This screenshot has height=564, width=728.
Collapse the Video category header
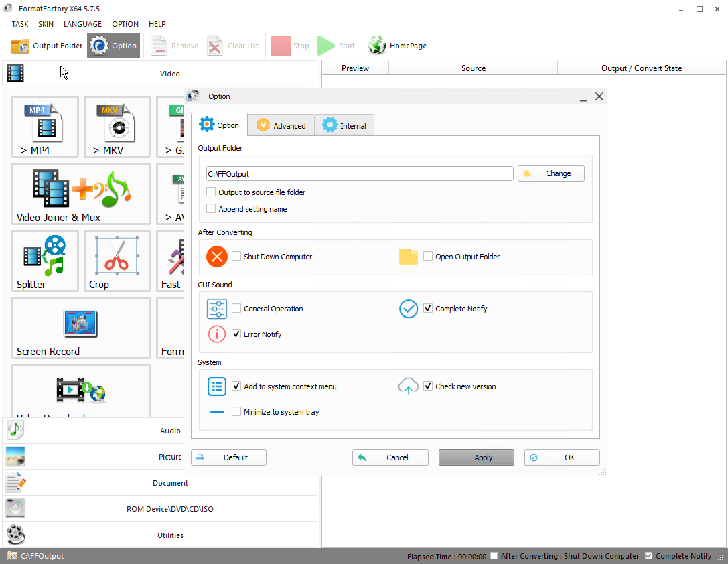[159, 73]
